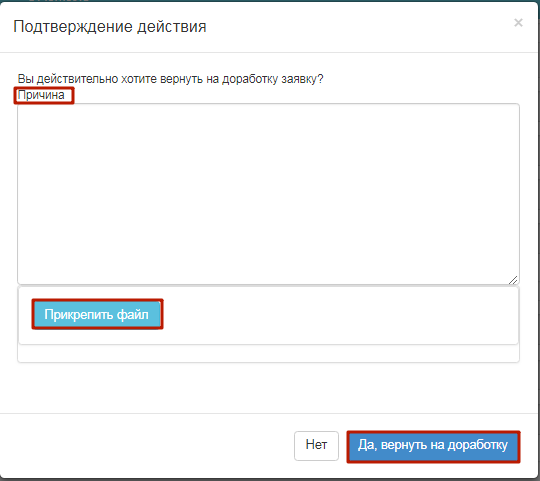This screenshot has width=540, height=481.
Task: Click the question about returning the request
Action: 170,79
